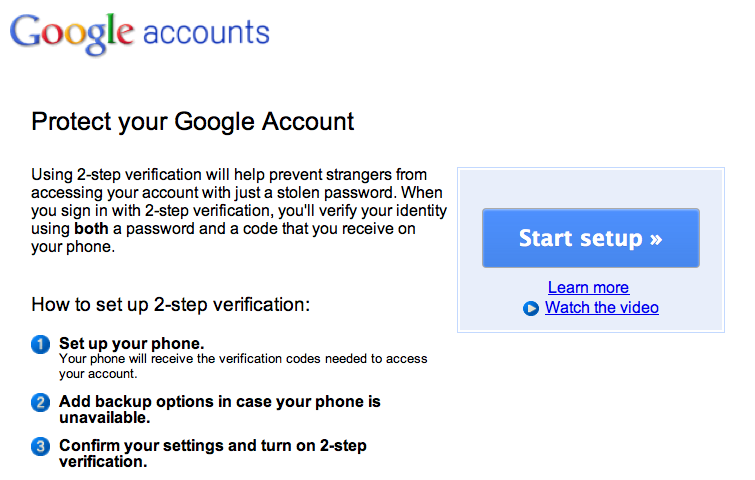Click the "accounts" text beside the logo
This screenshot has height=480, width=755.
206,33
